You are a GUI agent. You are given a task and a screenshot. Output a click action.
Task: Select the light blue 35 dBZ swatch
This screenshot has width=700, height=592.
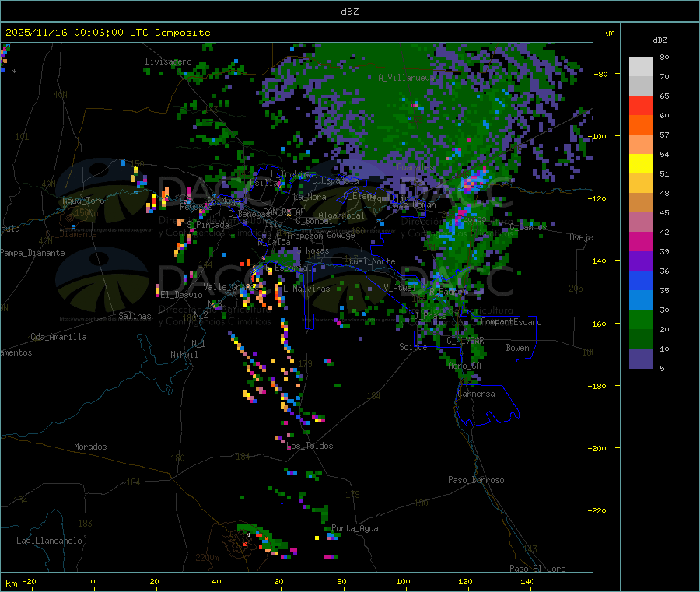641,300
